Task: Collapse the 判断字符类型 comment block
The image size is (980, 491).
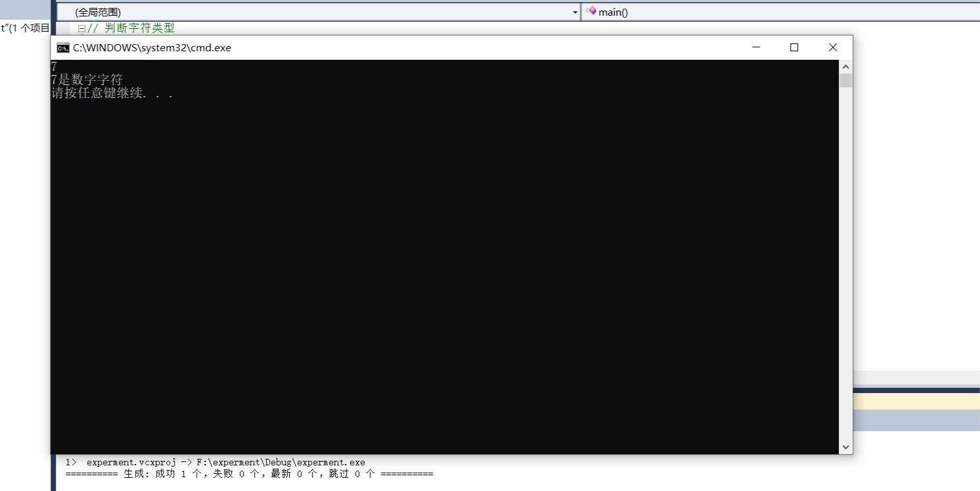Action: click(x=81, y=28)
